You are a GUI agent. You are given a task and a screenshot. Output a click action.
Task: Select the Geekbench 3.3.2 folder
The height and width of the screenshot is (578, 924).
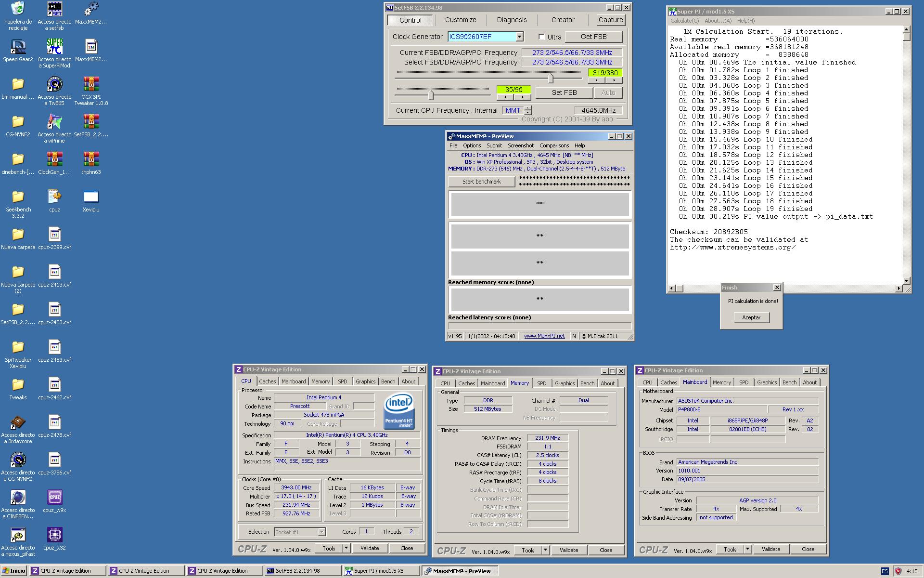tap(18, 203)
